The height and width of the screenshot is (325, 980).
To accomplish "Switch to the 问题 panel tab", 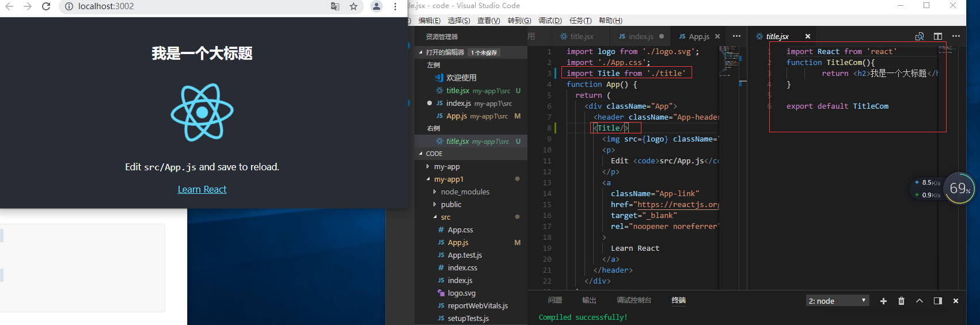I will point(555,300).
